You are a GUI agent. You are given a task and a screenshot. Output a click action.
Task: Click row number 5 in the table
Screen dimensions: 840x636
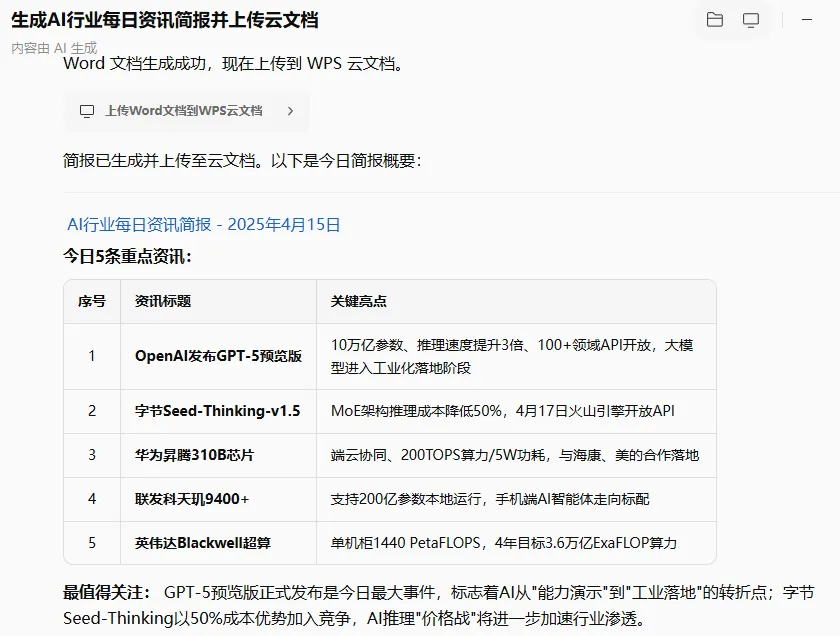[92, 543]
